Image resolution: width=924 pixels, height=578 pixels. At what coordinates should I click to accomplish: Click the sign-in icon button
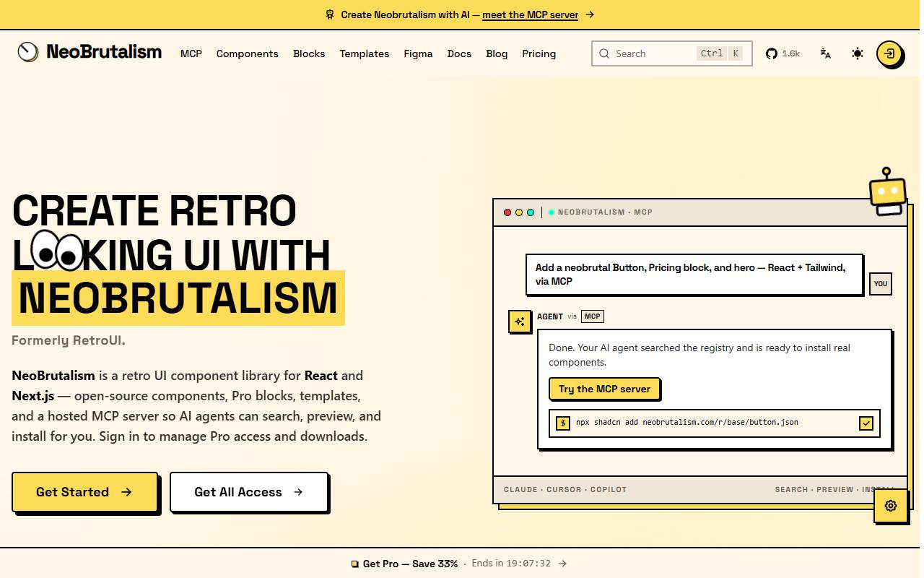889,53
